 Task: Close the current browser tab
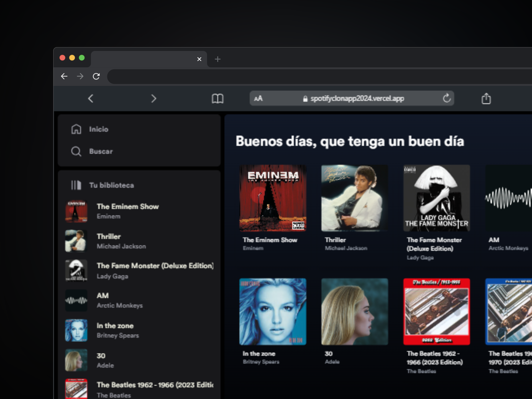coord(199,59)
